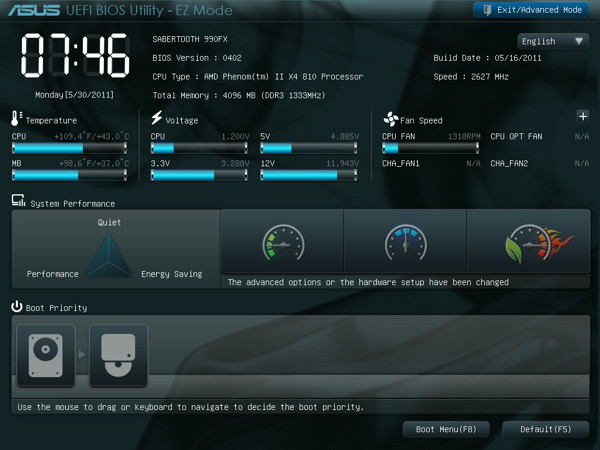Image resolution: width=600 pixels, height=450 pixels.
Task: Load defaults with Default(F5) button
Action: pyautogui.click(x=546, y=429)
